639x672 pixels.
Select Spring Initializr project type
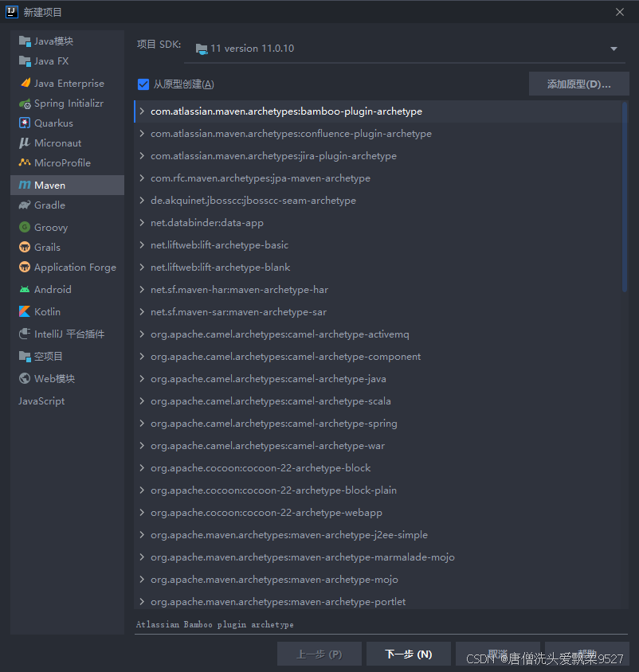[68, 104]
